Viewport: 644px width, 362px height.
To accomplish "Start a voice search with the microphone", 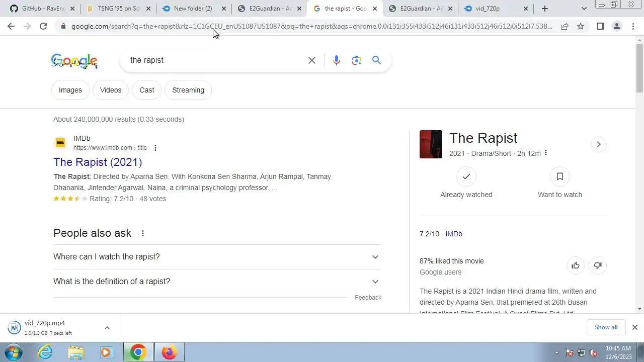I will (x=337, y=60).
